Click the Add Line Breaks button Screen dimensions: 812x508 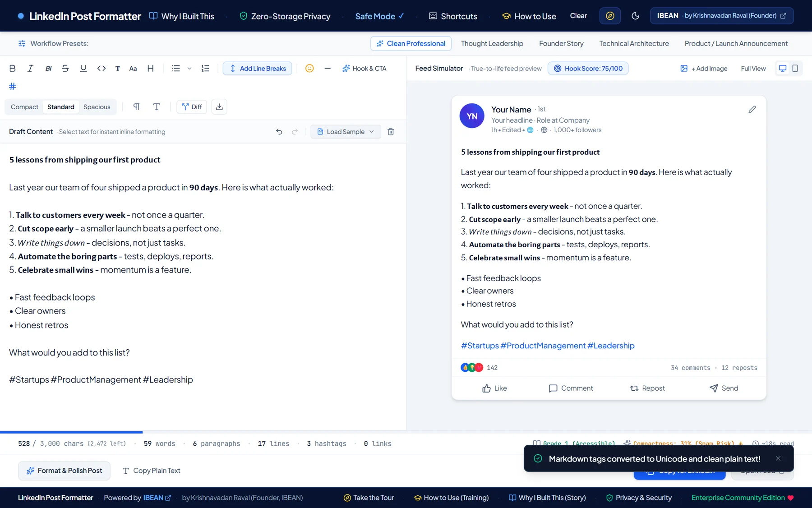point(258,68)
